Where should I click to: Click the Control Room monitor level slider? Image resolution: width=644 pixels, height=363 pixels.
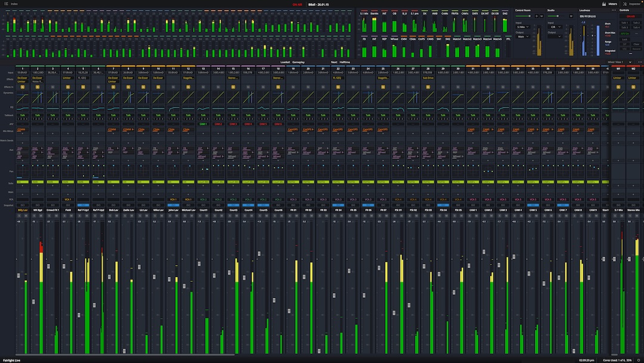[522, 16]
